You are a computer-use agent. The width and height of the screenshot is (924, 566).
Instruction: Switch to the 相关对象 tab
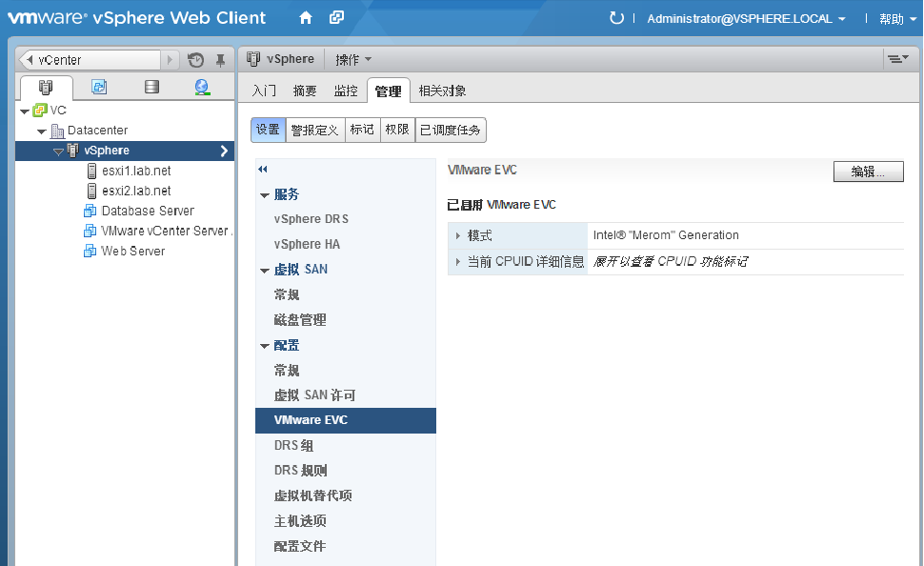pyautogui.click(x=443, y=91)
